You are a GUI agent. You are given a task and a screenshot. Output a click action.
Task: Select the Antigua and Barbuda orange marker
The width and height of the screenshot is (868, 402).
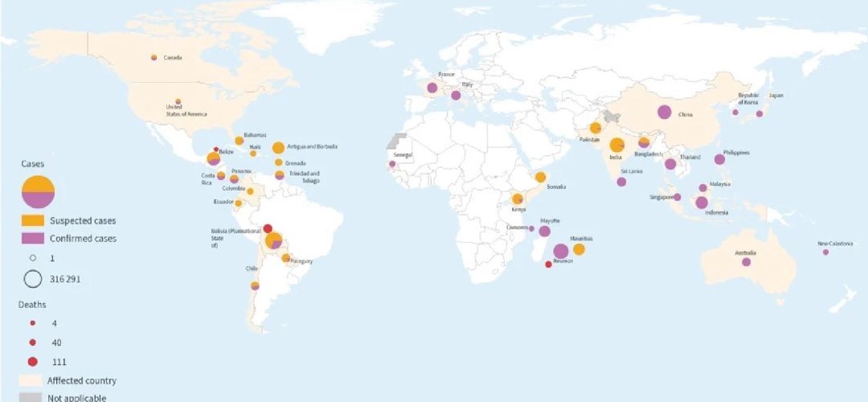[278, 147]
